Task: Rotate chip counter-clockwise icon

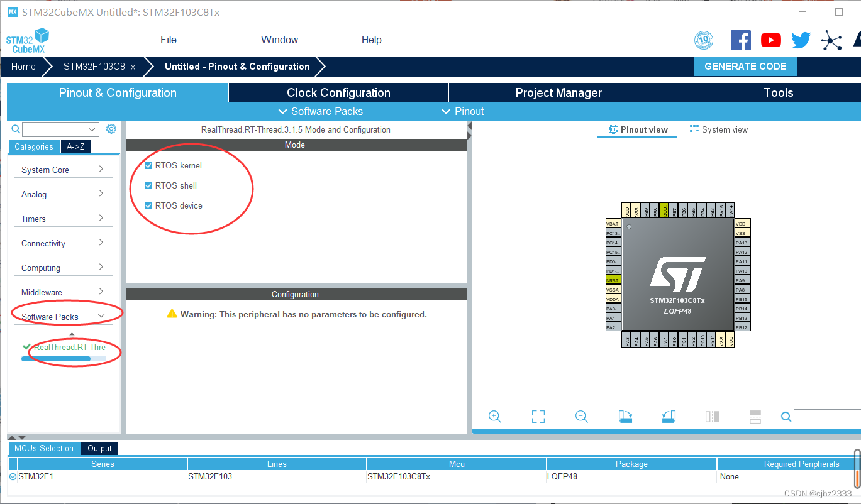Action: pos(669,417)
